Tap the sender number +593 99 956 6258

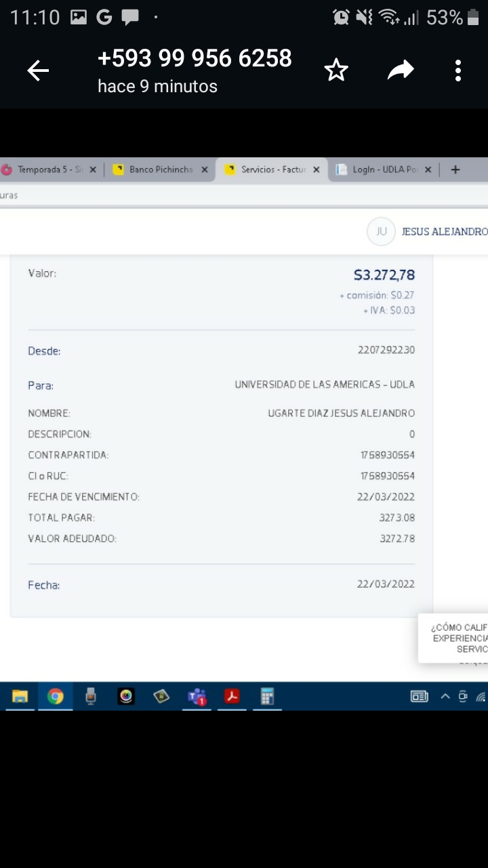click(x=195, y=59)
